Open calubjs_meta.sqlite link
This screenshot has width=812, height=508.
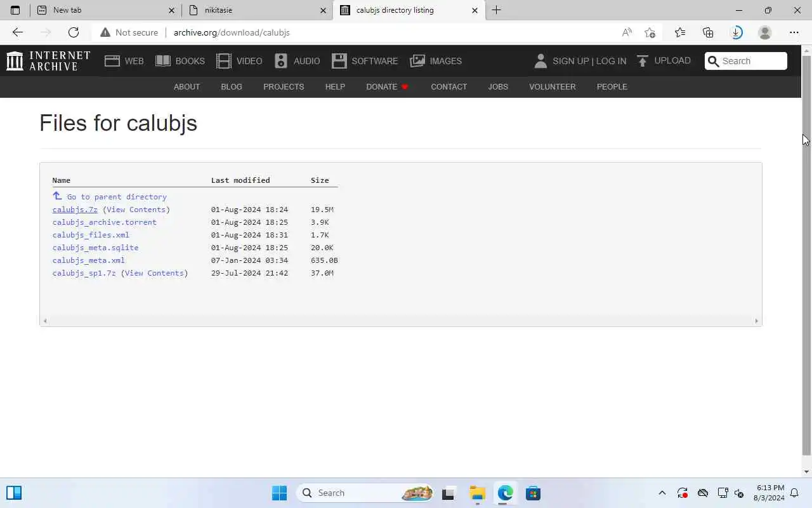click(x=95, y=248)
